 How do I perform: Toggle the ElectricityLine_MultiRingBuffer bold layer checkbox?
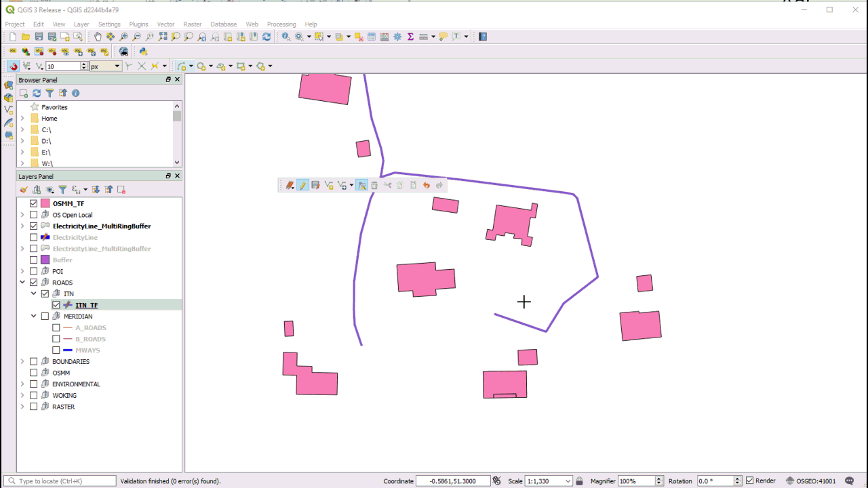[34, 226]
